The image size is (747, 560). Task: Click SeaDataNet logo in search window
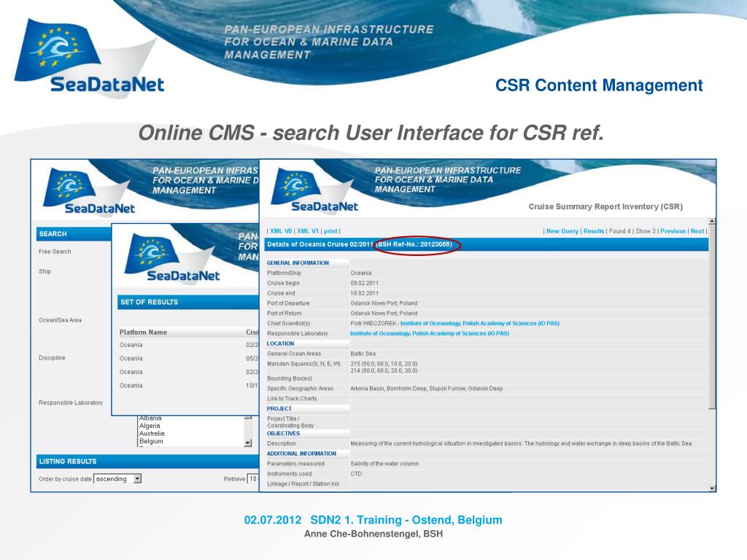click(88, 192)
